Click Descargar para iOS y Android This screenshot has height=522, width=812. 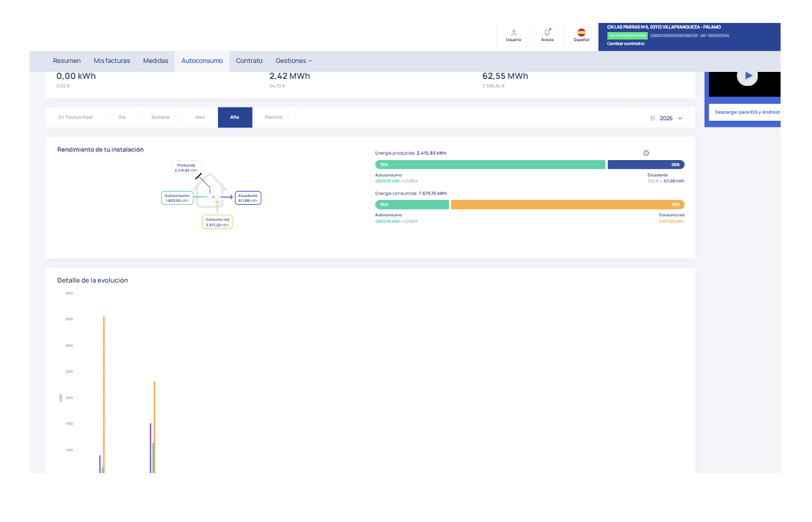point(747,112)
